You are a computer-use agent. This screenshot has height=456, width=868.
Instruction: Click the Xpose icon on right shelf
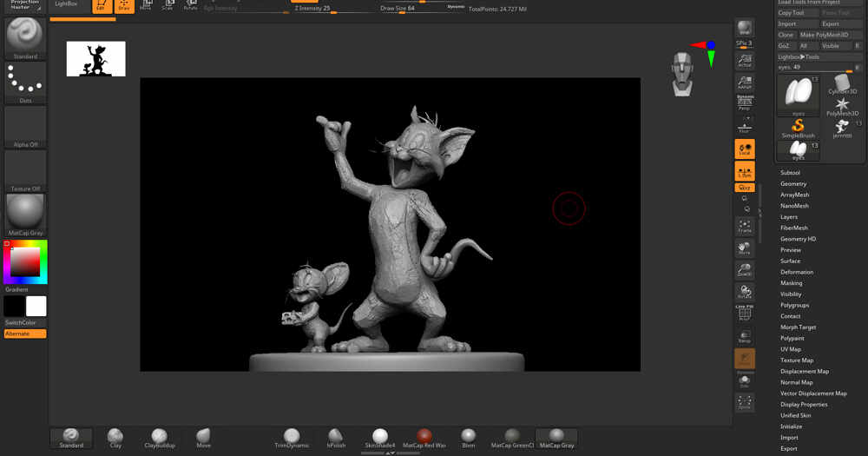(745, 402)
